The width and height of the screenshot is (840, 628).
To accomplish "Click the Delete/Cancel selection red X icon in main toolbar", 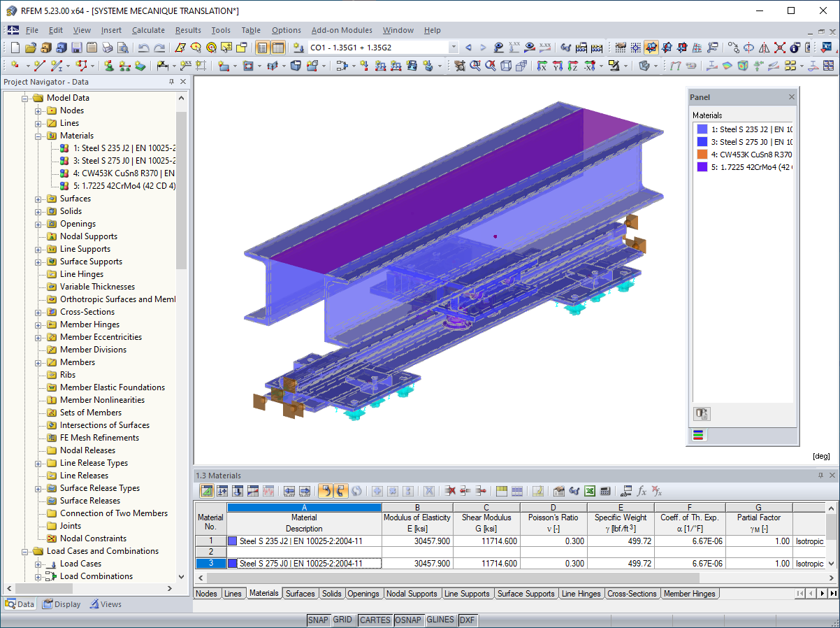I will pos(779,48).
